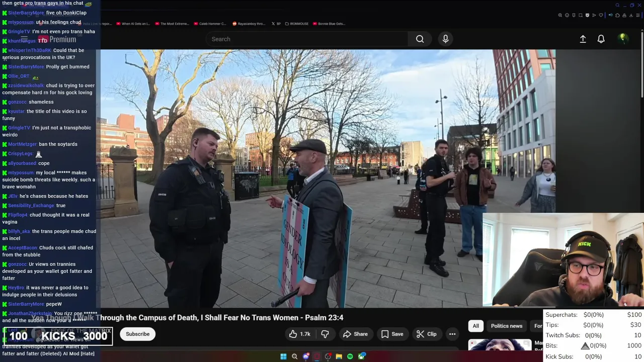Like the video with 1.7k likes

pyautogui.click(x=299, y=334)
